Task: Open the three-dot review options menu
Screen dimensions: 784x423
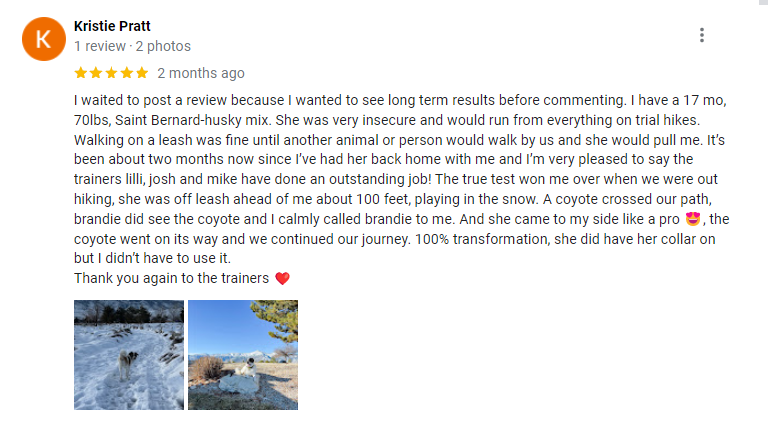Action: 702,35
